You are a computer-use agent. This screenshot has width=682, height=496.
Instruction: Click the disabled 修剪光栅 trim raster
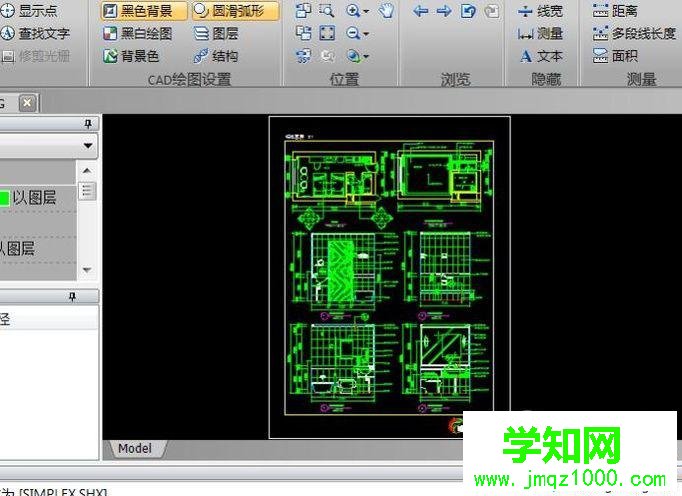tap(35, 56)
